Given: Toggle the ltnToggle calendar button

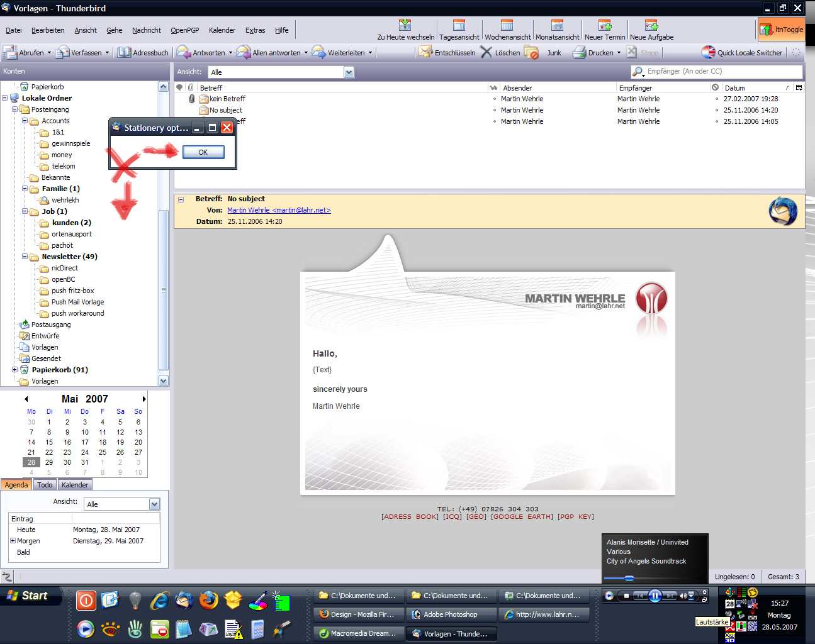Looking at the screenshot, I should [781, 30].
